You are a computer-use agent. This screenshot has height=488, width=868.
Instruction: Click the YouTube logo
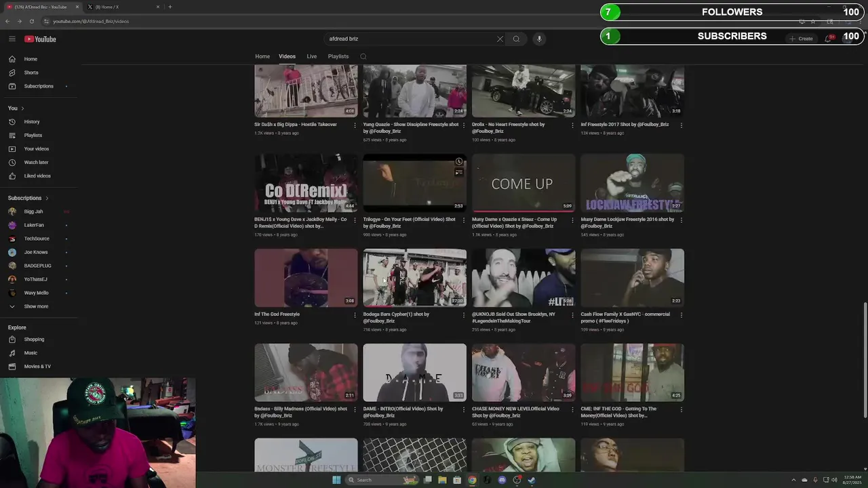pyautogui.click(x=41, y=39)
